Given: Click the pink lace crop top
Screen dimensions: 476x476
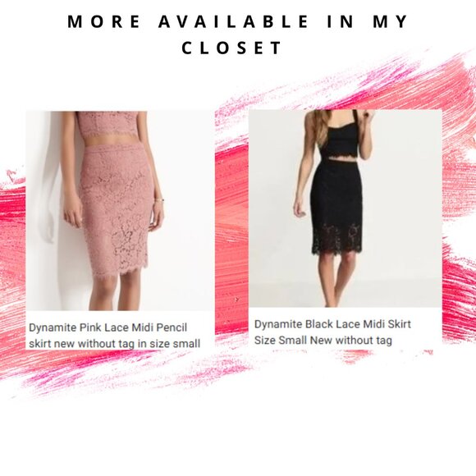Looking at the screenshot, I should (108, 125).
